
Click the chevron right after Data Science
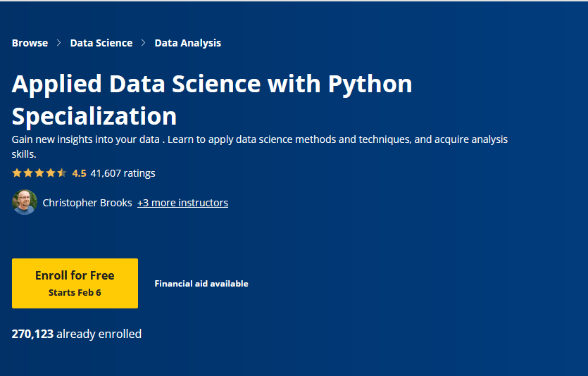coord(144,43)
